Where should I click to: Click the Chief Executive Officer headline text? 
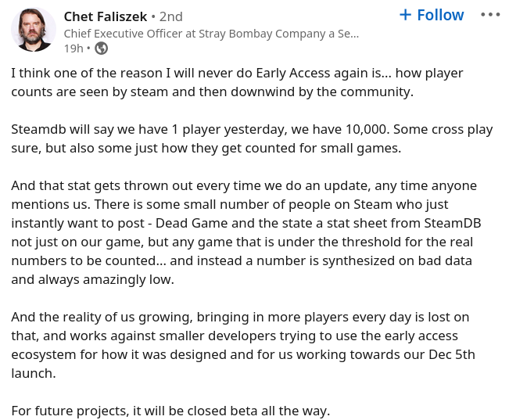pos(211,34)
